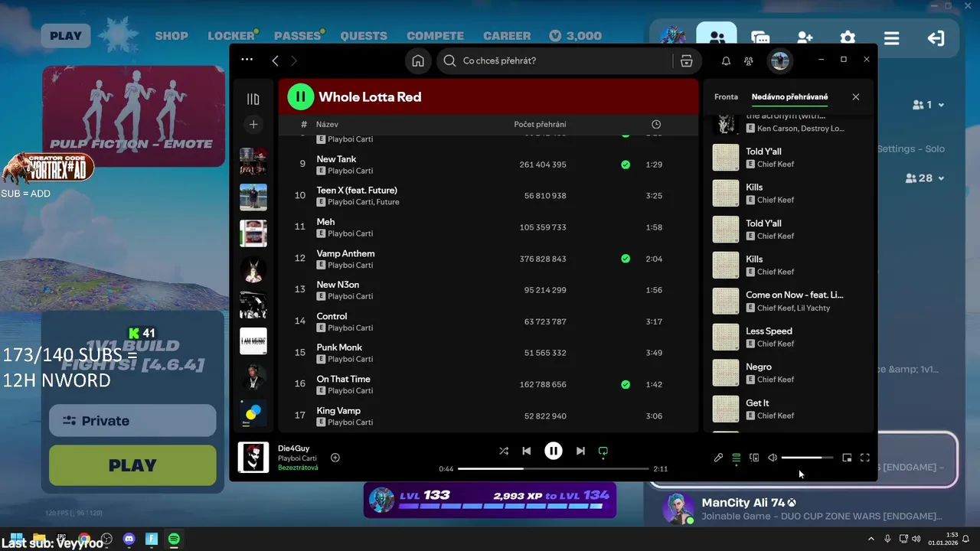Image resolution: width=980 pixels, height=551 pixels.
Task: Open the Spotify three-dots menu
Action: click(x=247, y=59)
